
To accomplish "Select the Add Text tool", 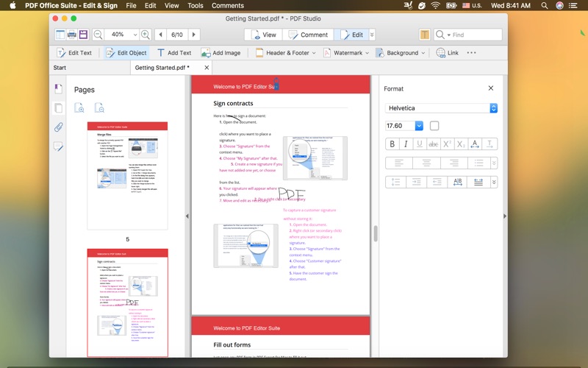I will (174, 53).
